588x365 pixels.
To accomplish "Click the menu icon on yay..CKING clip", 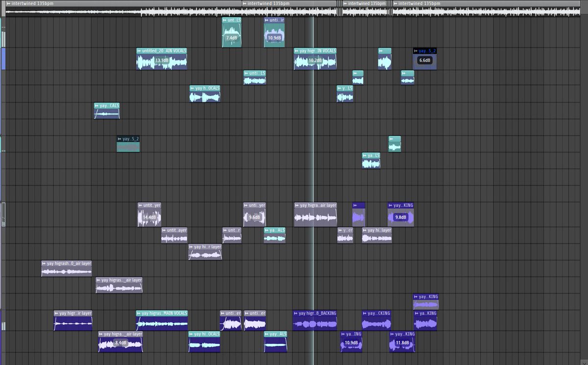I will [365, 313].
